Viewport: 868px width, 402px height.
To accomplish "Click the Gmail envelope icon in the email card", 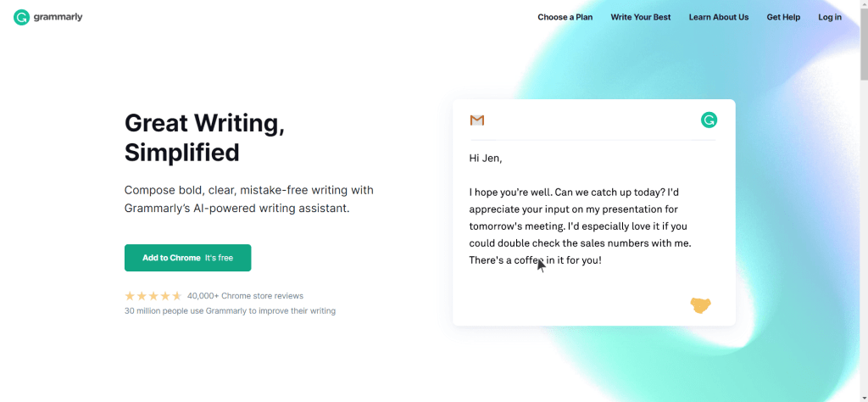I will point(477,120).
